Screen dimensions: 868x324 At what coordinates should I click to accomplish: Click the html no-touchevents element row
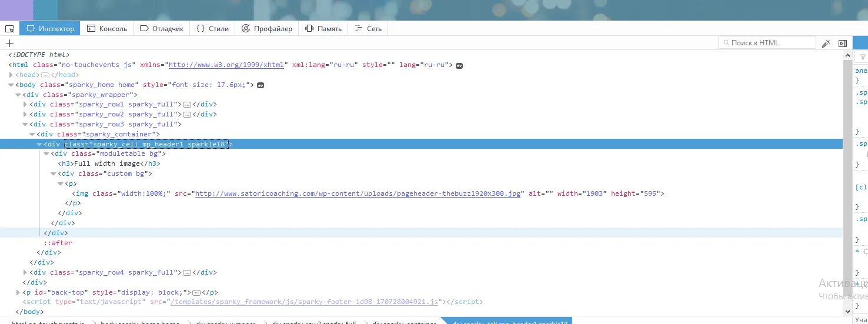tap(421, 65)
